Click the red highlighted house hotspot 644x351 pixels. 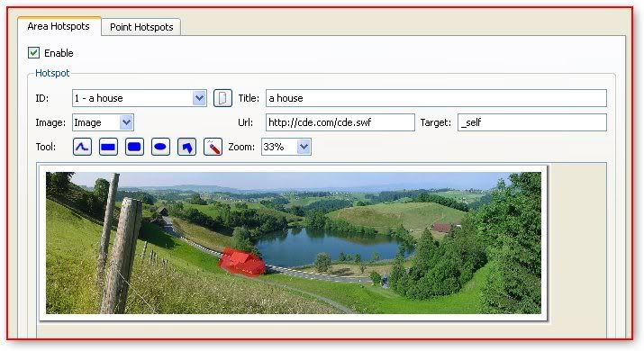(x=241, y=262)
